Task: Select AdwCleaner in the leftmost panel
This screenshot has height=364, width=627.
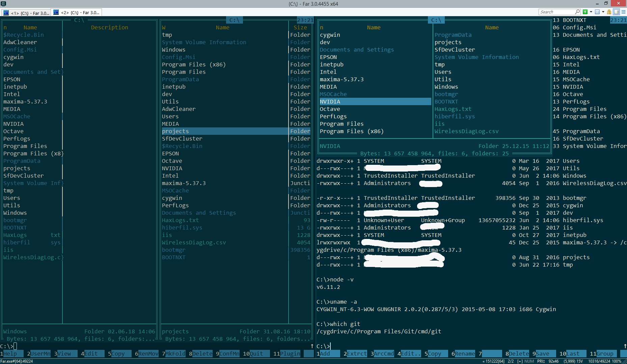Action: 20,42
